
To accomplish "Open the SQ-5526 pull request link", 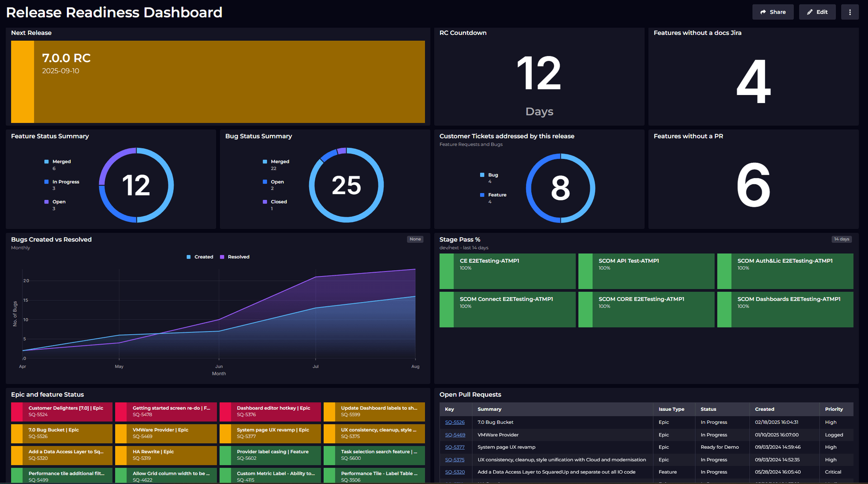I will pos(454,422).
